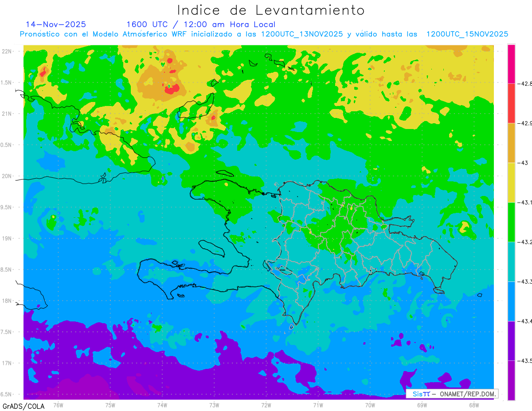Click the legend value "-43.4"
This screenshot has width=532, height=411.
point(525,321)
